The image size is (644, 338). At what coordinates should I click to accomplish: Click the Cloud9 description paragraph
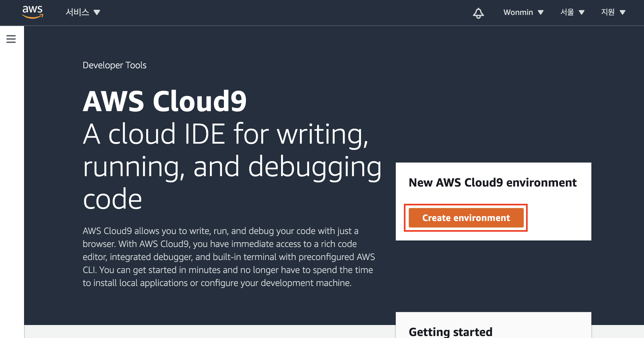click(x=229, y=257)
